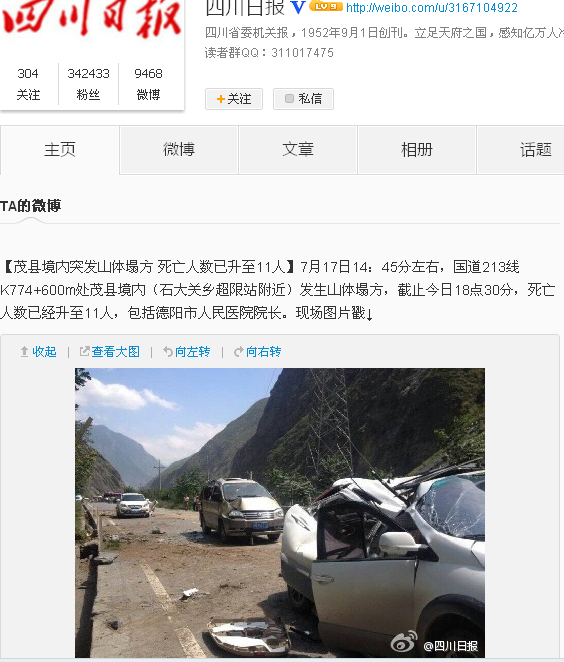The height and width of the screenshot is (662, 564).
Task: Send a private message via 私信
Action: [303, 99]
